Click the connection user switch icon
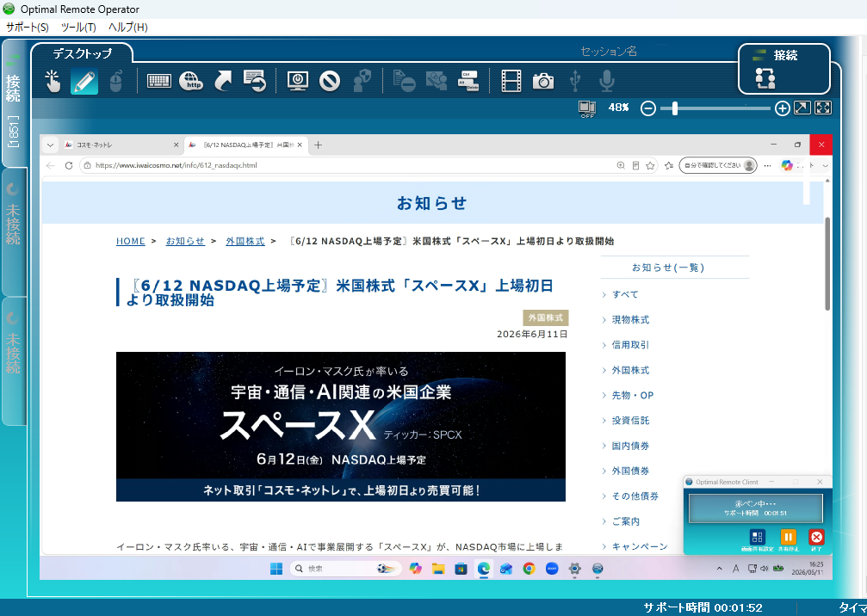 (765, 78)
